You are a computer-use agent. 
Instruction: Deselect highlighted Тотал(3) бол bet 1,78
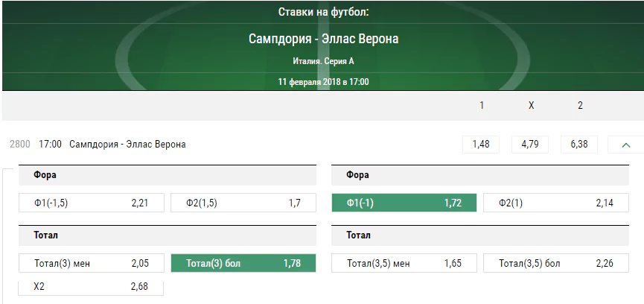coord(243,263)
